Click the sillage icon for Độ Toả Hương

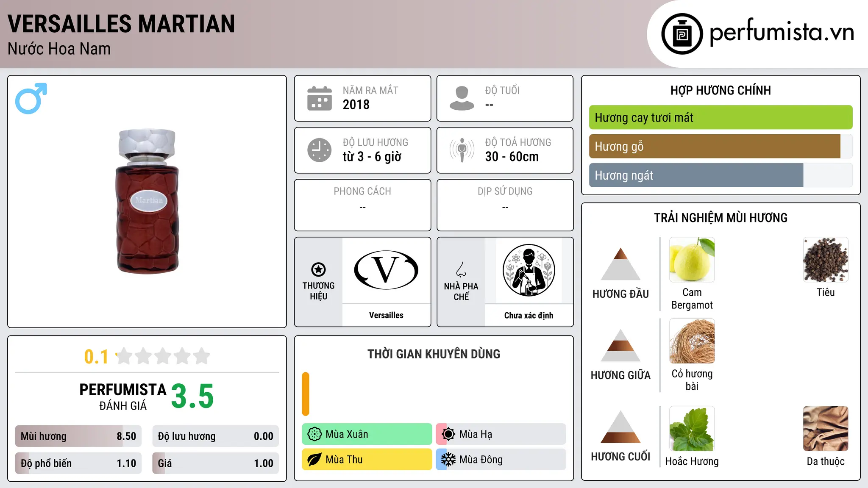[x=462, y=150]
